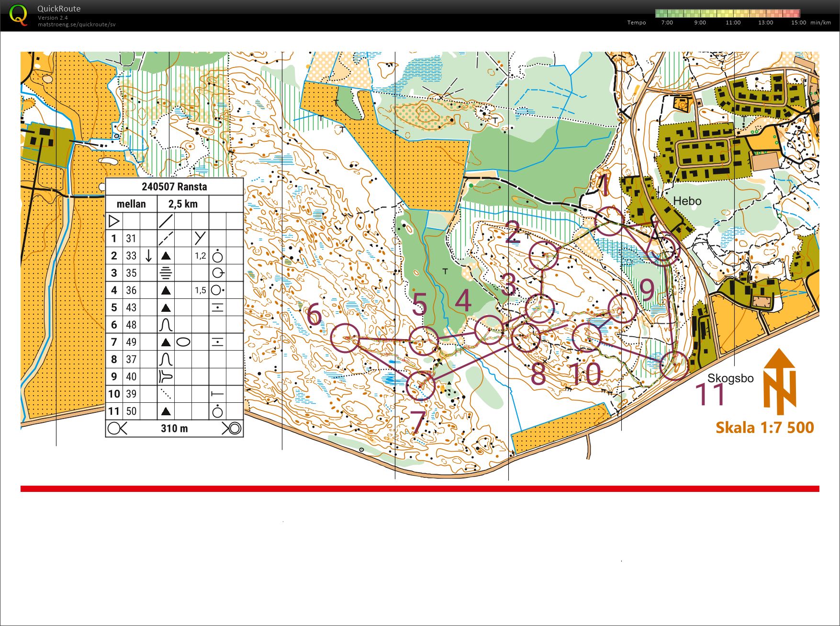Screen dimensions: 840x626
Task: Click the 240507 Ransta course title
Action: tap(174, 187)
